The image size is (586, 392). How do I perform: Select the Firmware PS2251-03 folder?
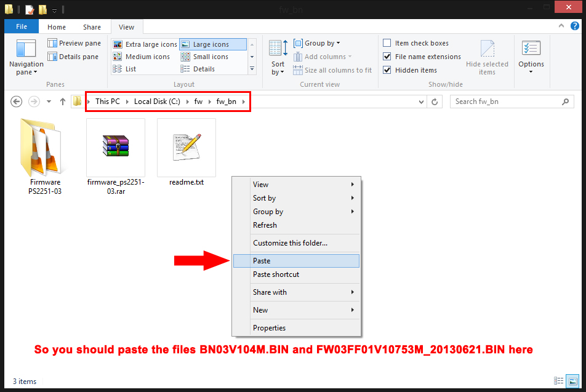point(45,157)
